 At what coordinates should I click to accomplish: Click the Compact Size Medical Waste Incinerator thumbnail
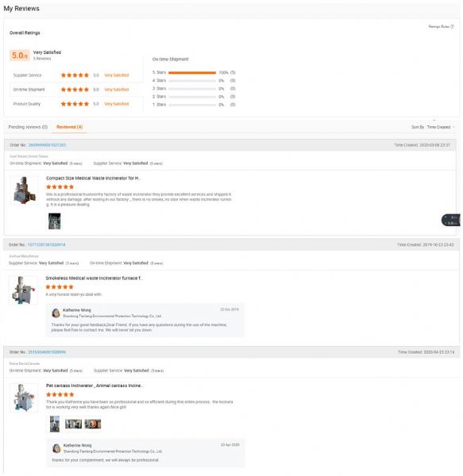(x=24, y=190)
